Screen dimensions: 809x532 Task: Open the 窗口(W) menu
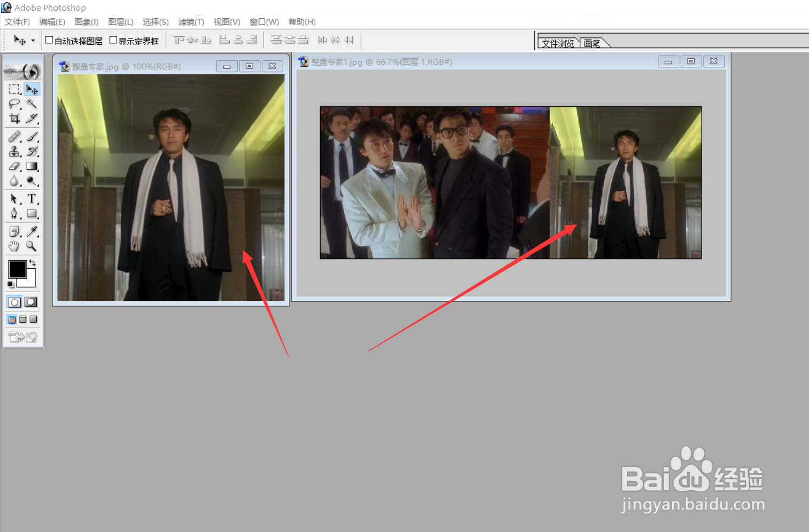pos(264,22)
